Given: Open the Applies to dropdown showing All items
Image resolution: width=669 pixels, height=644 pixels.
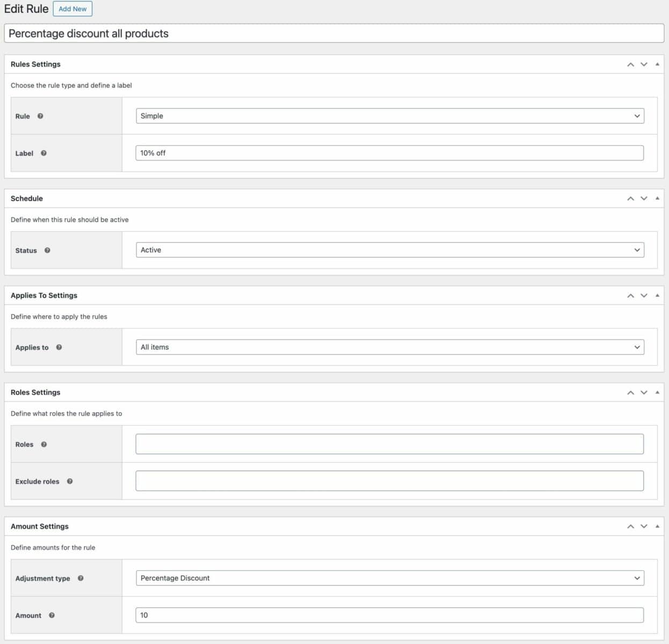Looking at the screenshot, I should click(390, 347).
